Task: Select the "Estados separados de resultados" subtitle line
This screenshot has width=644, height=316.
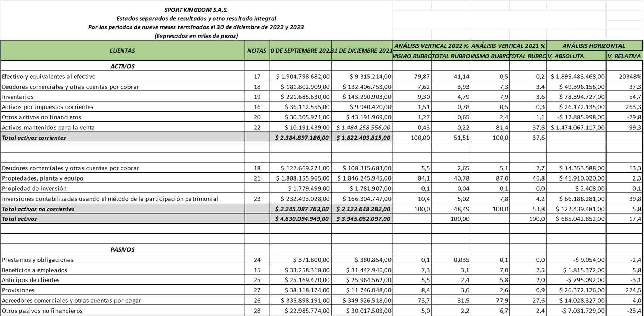Action: 196,18
